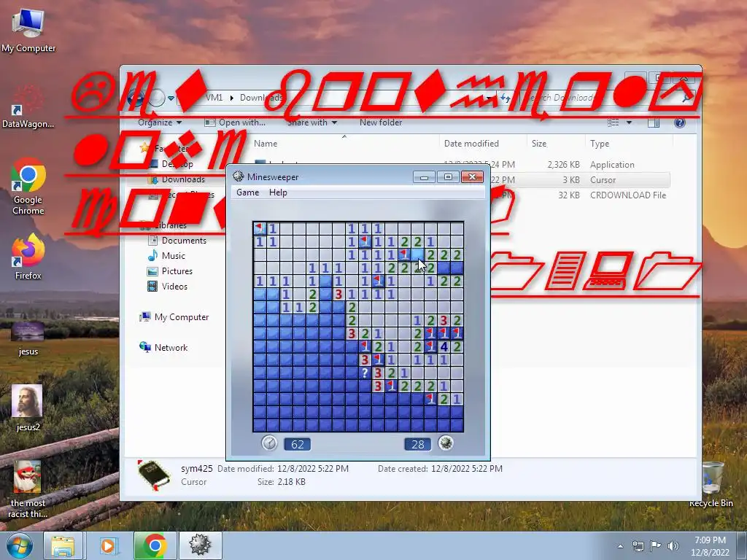Viewport: 747px width, 560px height.
Task: Select Music library in navigation pane
Action: [x=174, y=256]
